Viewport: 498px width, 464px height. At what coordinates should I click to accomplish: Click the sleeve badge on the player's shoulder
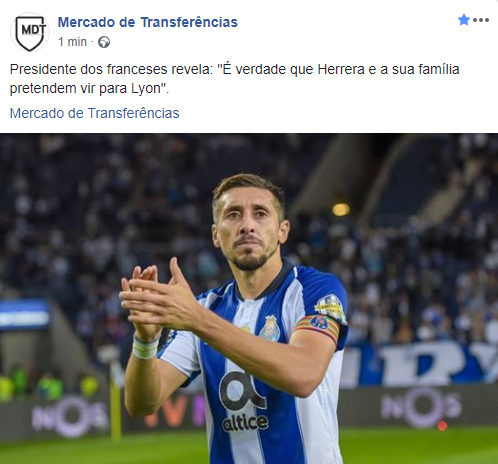329,304
